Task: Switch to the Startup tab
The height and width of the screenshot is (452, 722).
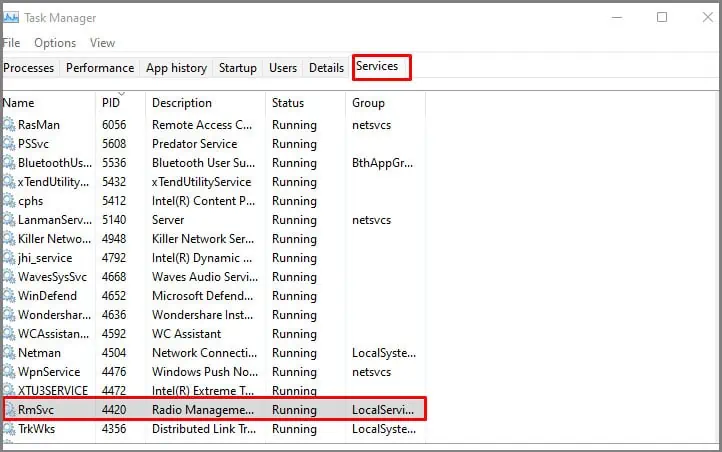Action: click(x=238, y=68)
